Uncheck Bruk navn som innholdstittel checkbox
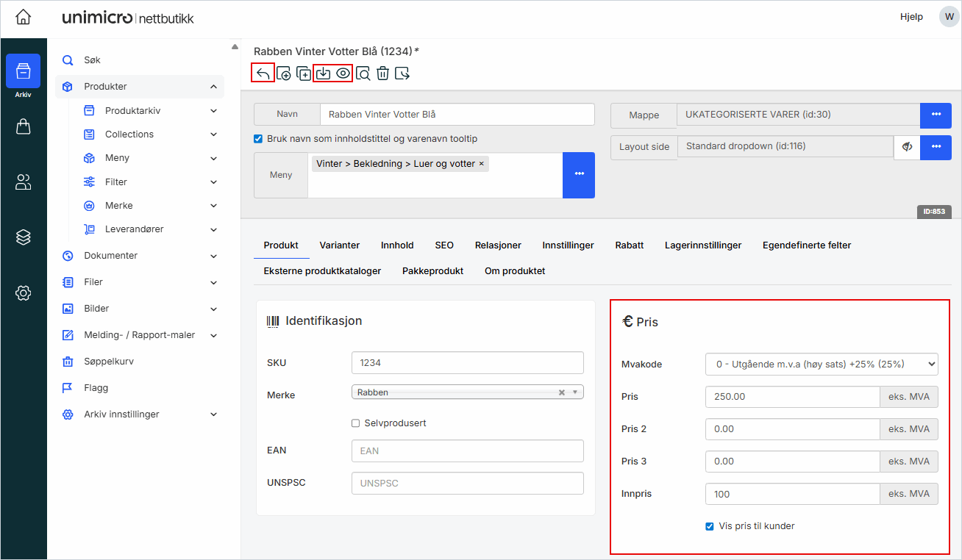 tap(258, 139)
